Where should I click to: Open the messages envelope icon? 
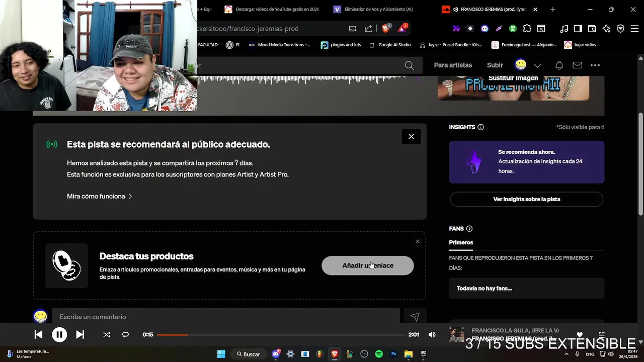pos(577,65)
